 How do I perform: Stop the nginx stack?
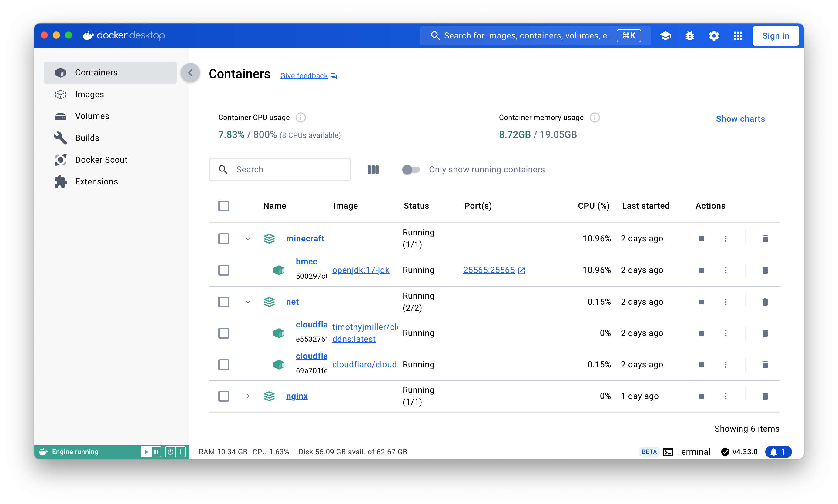tap(701, 396)
